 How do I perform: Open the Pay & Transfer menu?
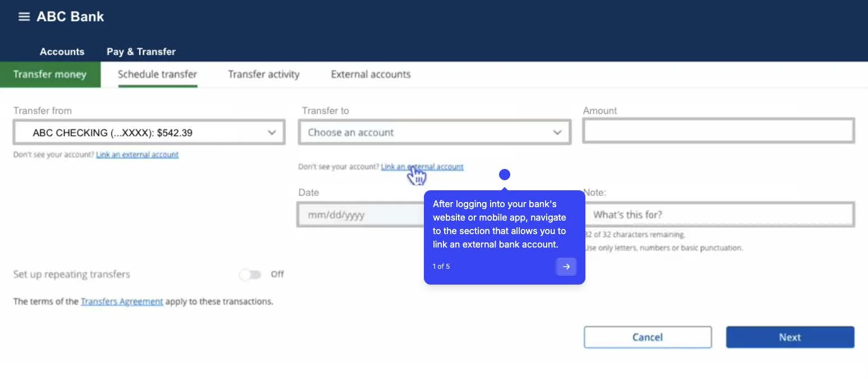click(x=141, y=52)
